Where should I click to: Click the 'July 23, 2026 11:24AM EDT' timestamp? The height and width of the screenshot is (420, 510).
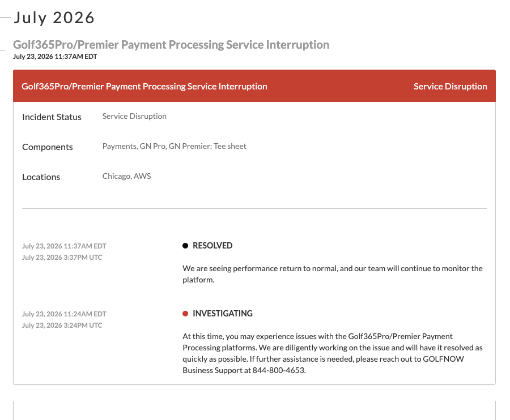click(x=64, y=314)
